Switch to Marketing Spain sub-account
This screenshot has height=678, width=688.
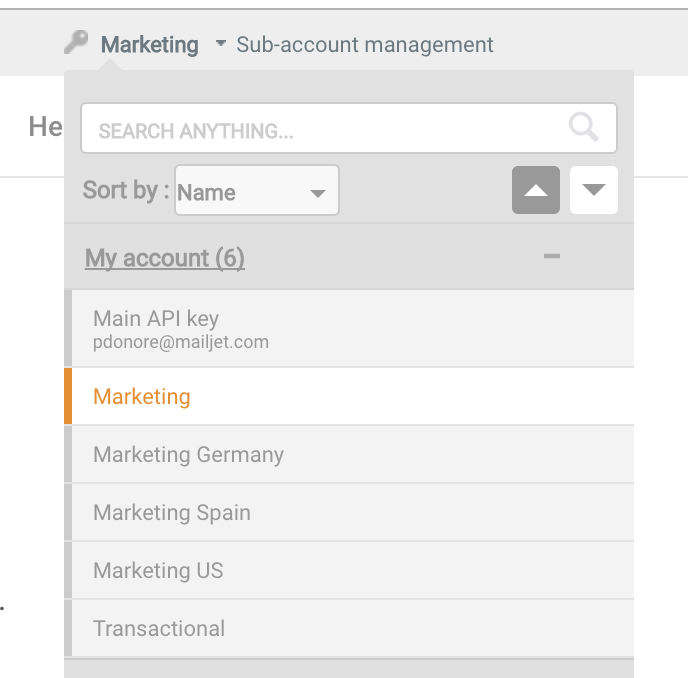[x=172, y=513]
